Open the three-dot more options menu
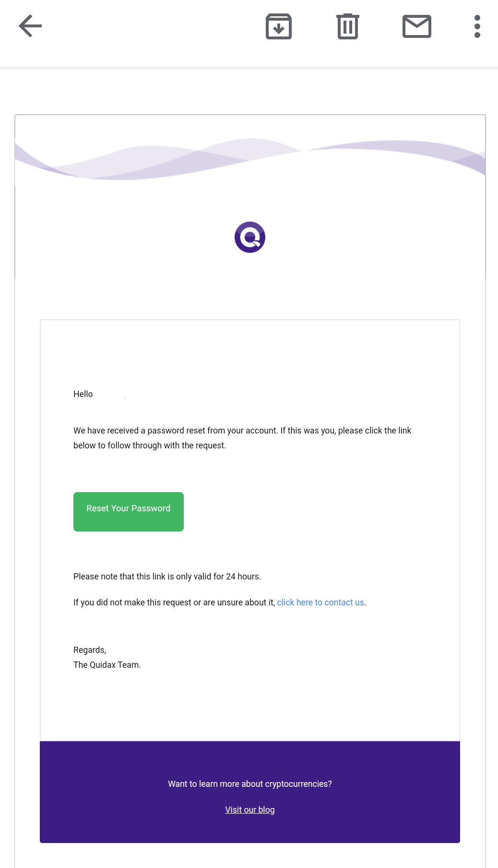498x868 pixels. pyautogui.click(x=477, y=26)
